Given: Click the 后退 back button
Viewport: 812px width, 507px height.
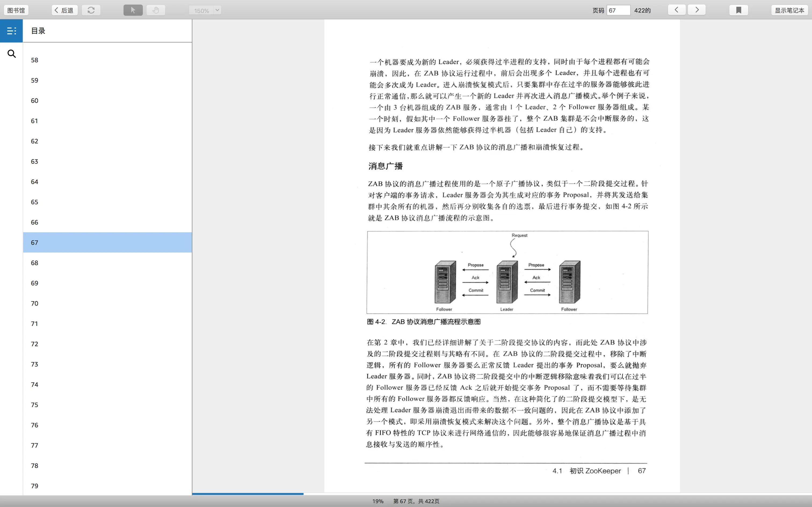Looking at the screenshot, I should point(64,10).
